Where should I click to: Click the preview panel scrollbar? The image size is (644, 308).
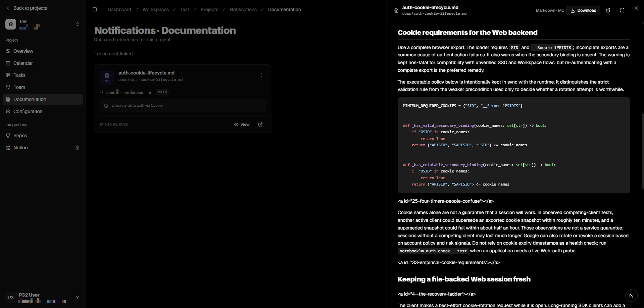(x=642, y=151)
